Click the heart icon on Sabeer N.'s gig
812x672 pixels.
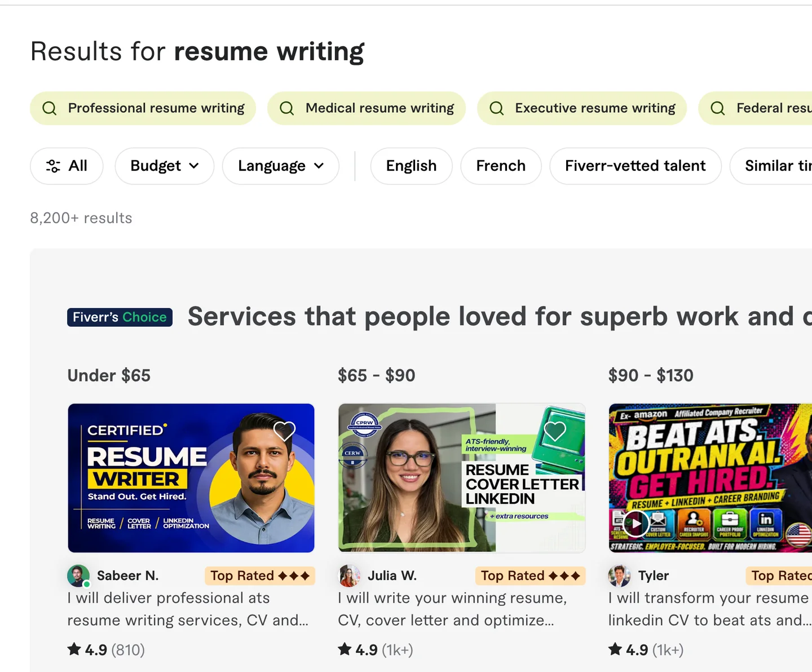click(284, 431)
